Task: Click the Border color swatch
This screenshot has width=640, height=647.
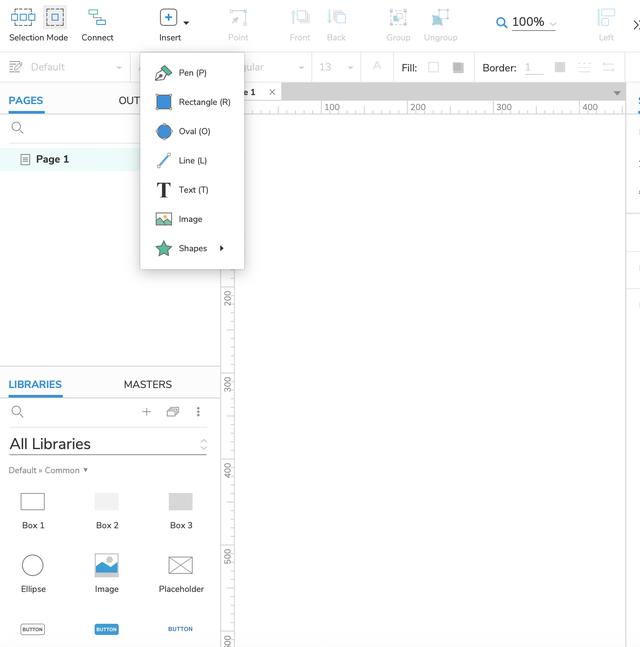Action: point(560,67)
